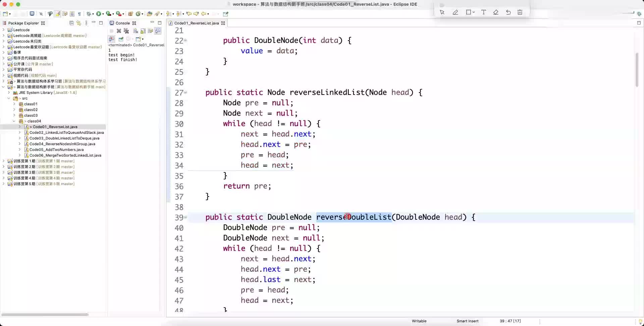
Task: Select the Code01_ReverseList.java editor tab
Action: [196, 23]
